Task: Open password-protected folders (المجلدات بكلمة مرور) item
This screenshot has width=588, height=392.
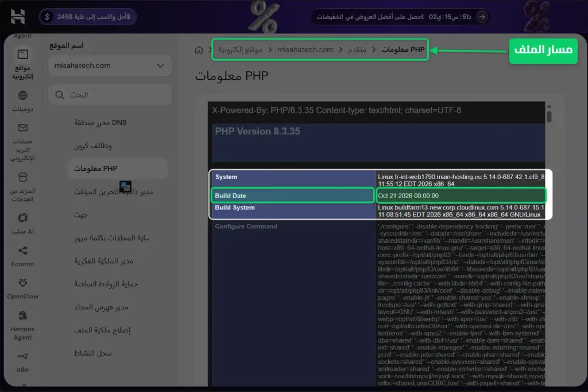Action: click(x=112, y=238)
